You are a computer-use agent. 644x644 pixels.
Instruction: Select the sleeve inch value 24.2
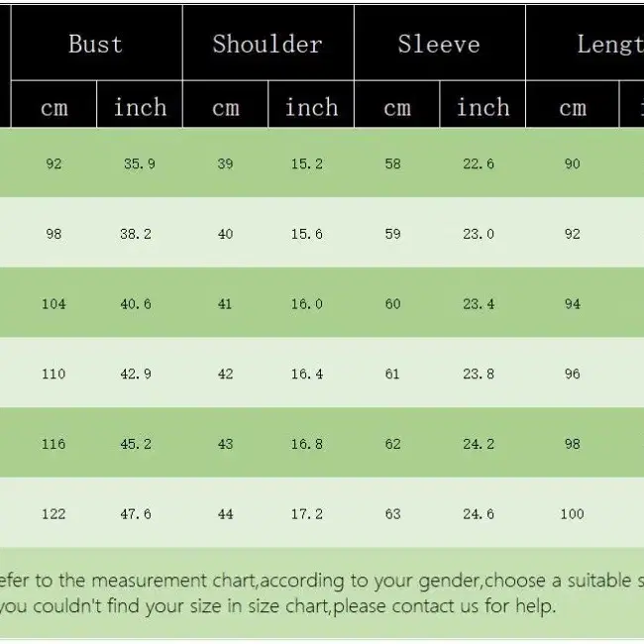479,444
